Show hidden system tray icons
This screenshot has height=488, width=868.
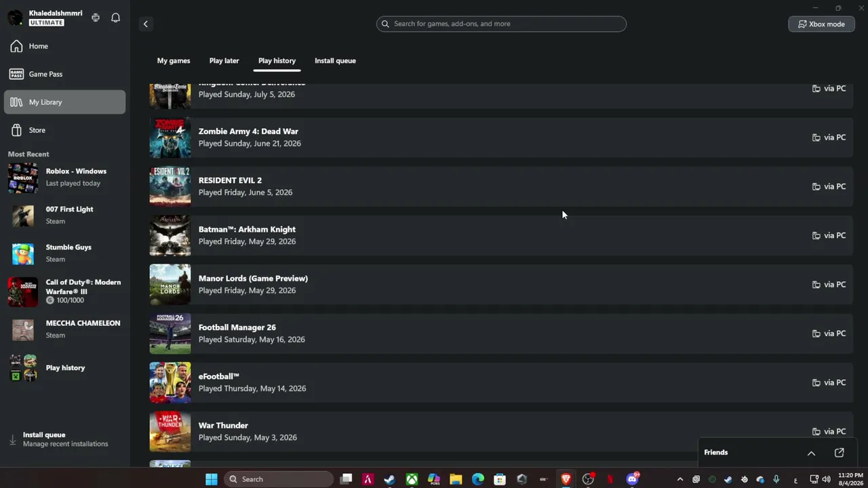(x=680, y=479)
